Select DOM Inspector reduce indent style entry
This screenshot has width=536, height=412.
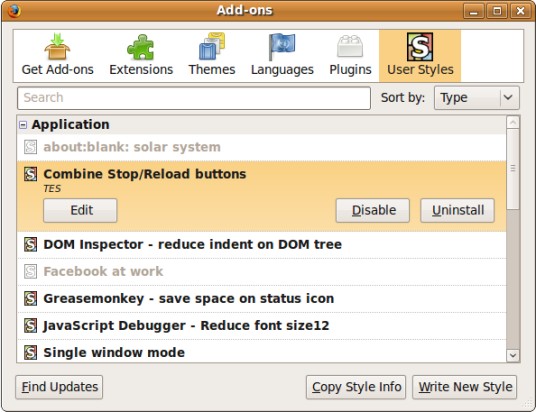[x=262, y=245]
